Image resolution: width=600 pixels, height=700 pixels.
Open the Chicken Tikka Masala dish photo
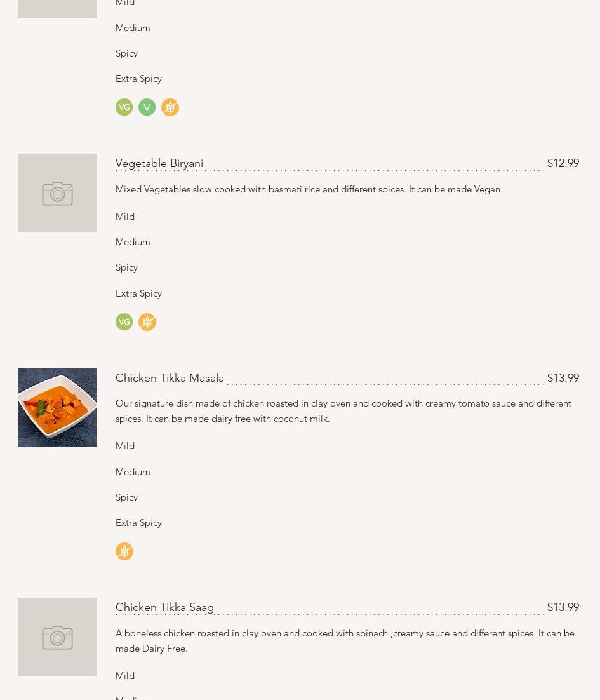coord(57,408)
